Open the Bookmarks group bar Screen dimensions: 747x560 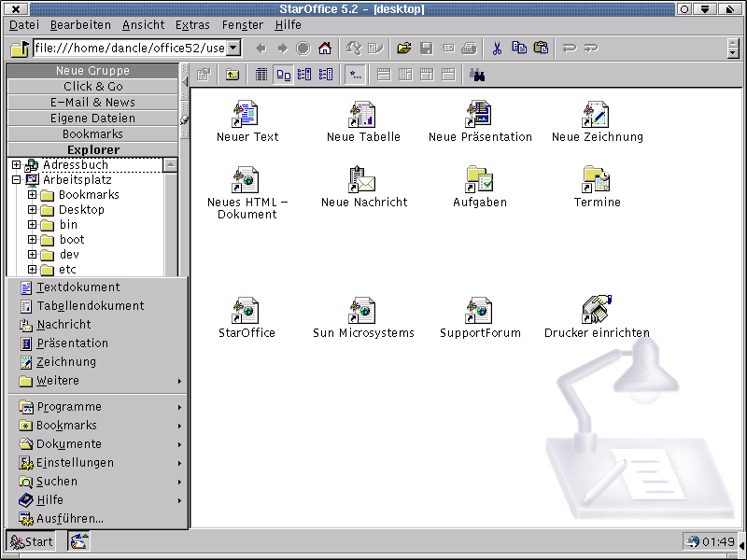tap(92, 133)
